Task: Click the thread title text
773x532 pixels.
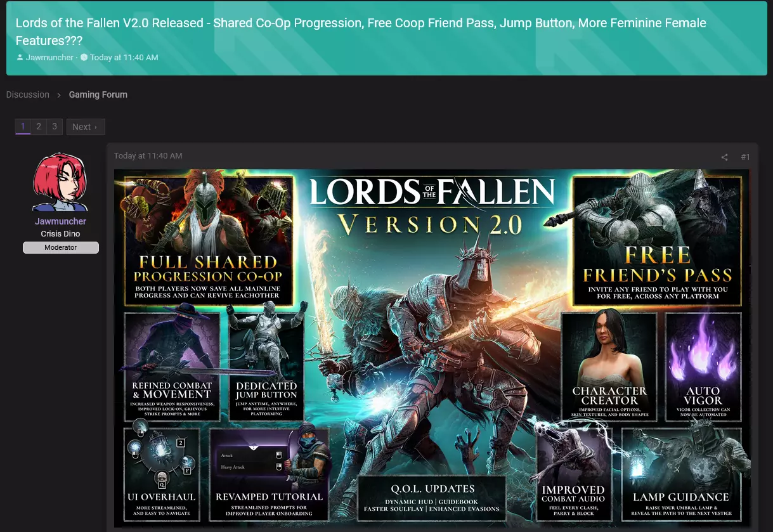Action: pos(361,32)
